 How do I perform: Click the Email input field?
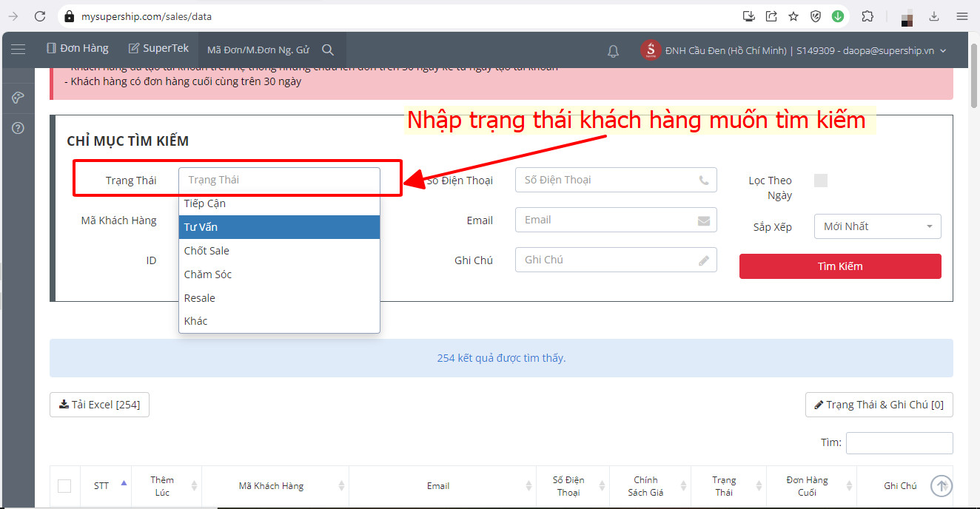[x=616, y=220]
